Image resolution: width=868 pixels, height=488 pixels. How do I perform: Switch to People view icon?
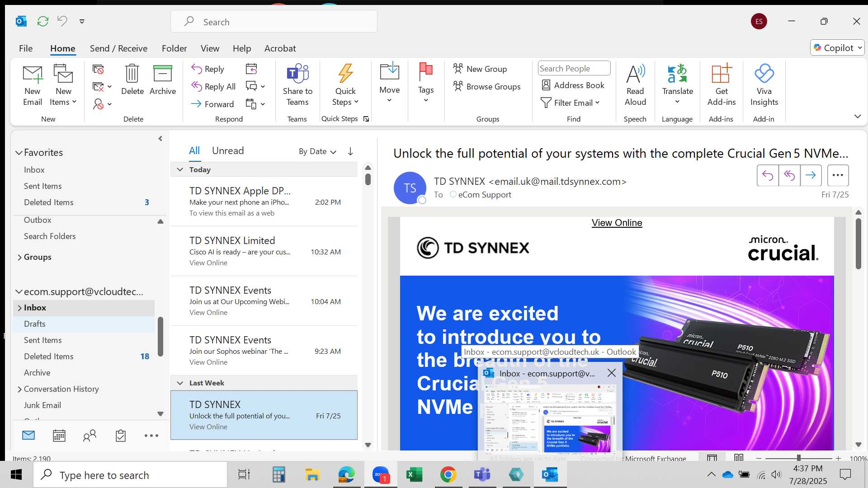[90, 436]
